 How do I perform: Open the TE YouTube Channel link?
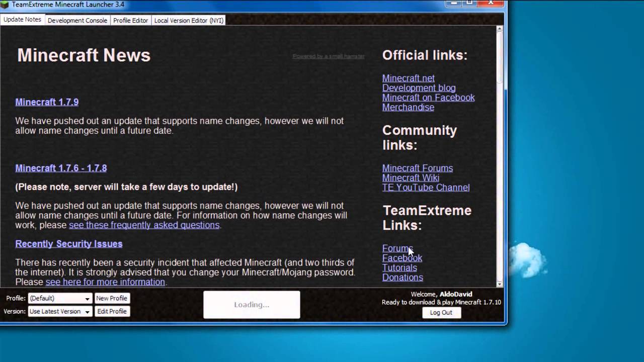pyautogui.click(x=426, y=187)
